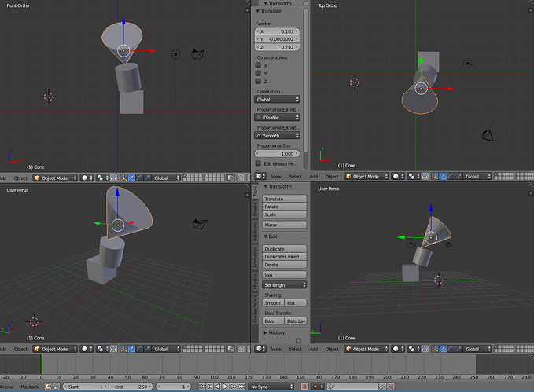Viewport: 534px width, 392px height.
Task: Select the translate manipulator arrow icon in Top Ortho header
Action: (x=442, y=177)
